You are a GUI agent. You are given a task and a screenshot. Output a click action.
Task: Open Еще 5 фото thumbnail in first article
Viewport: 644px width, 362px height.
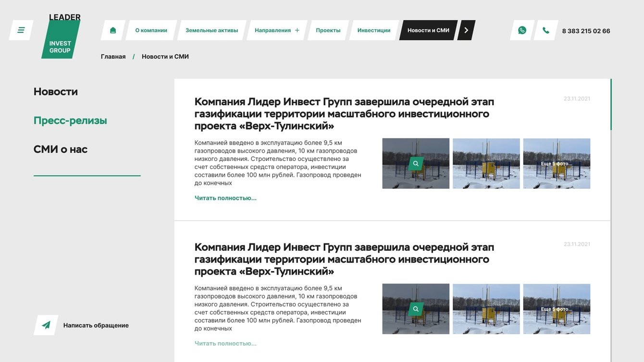click(557, 164)
